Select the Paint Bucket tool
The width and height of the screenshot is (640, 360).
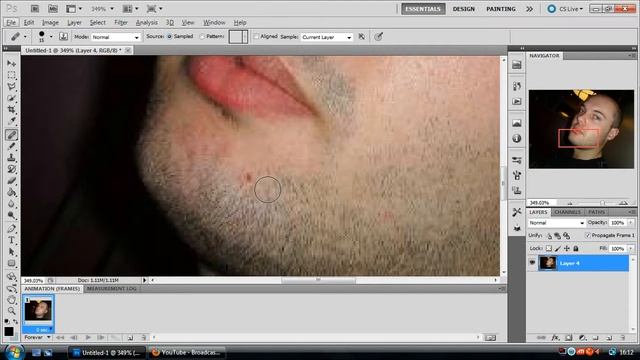tap(11, 192)
